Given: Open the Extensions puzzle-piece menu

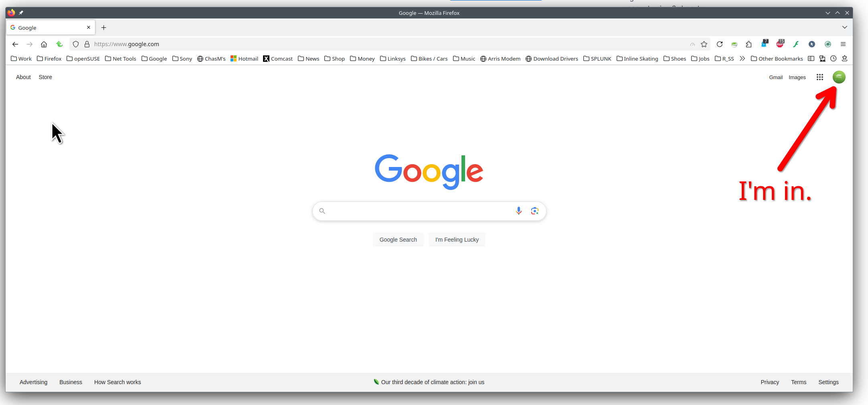Looking at the screenshot, I should pyautogui.click(x=749, y=44).
